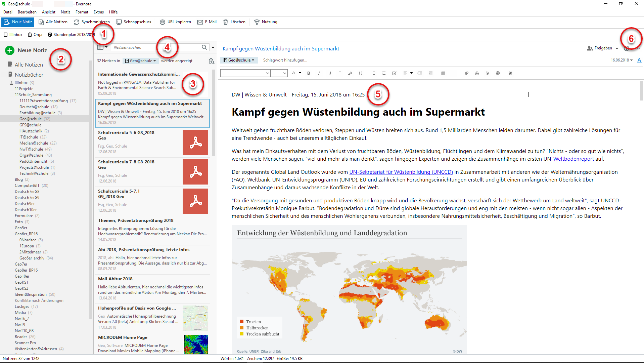Open the text alignment dropdown
Viewport: 644px width, 363px height.
[411, 73]
